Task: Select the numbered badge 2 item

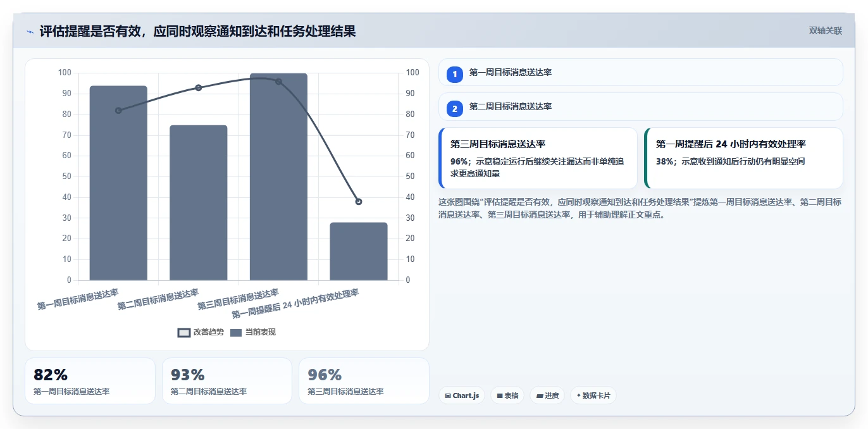Action: 640,106
